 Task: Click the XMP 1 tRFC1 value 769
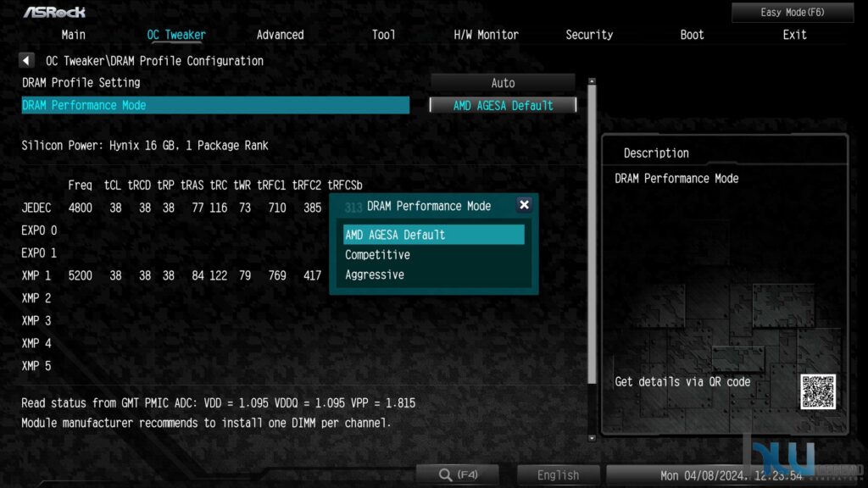click(277, 275)
